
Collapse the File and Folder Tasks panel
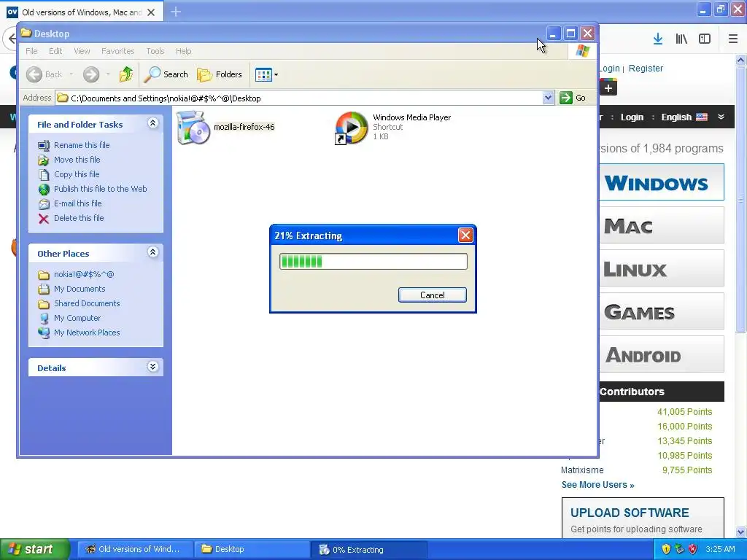click(152, 123)
